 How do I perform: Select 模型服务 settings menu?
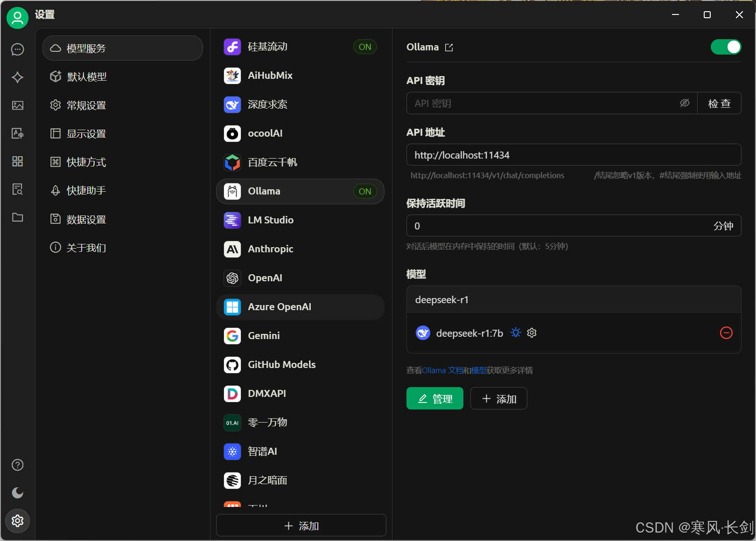pyautogui.click(x=123, y=48)
